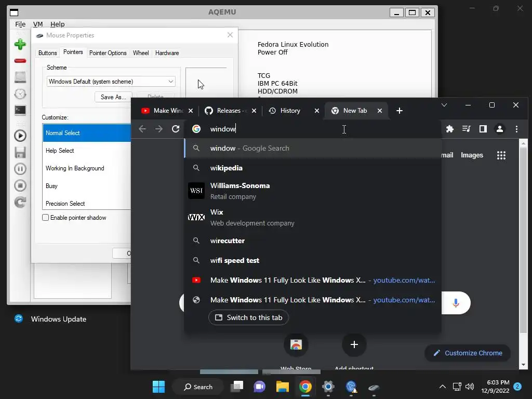Click the reset arrow icon in AQEMU sidebar
This screenshot has height=399, width=532.
tap(20, 202)
